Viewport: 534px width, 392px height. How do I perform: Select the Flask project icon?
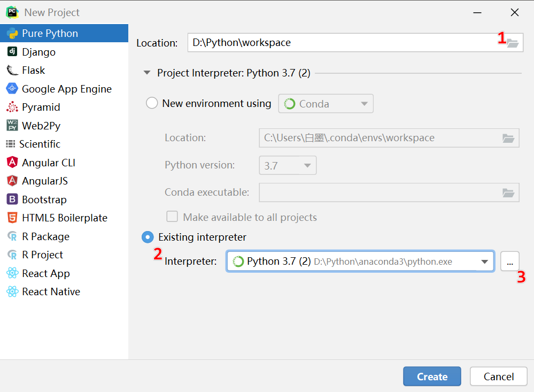(12, 70)
